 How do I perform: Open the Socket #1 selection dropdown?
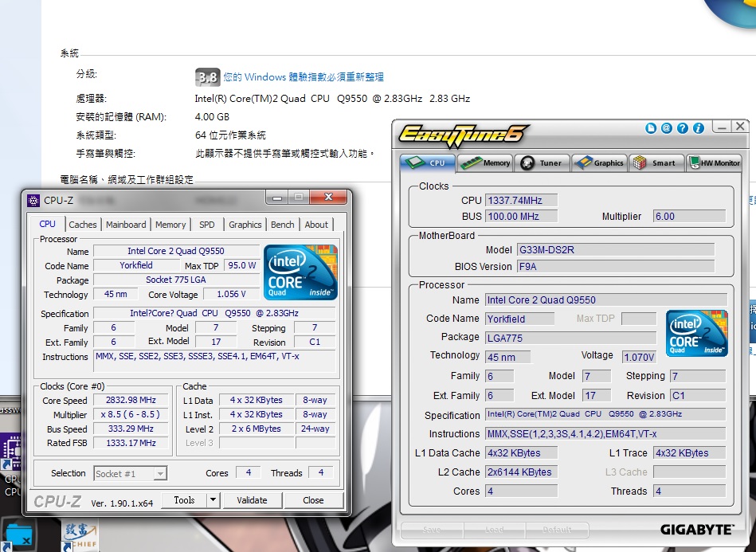(x=130, y=473)
